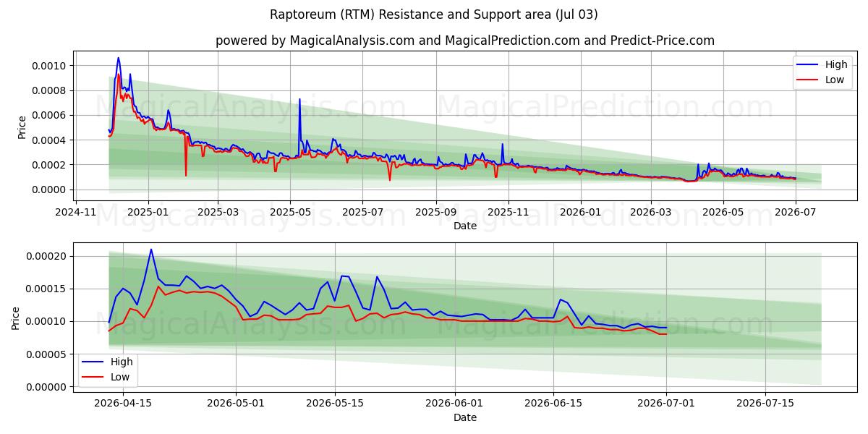
Task: Click the x-axis tick '2025-07'
Action: click(362, 212)
